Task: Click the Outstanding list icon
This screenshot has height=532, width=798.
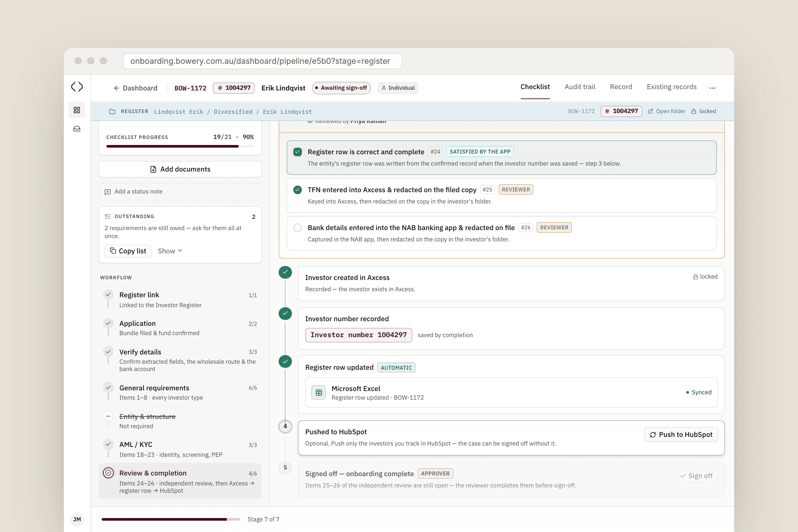Action: (107, 216)
